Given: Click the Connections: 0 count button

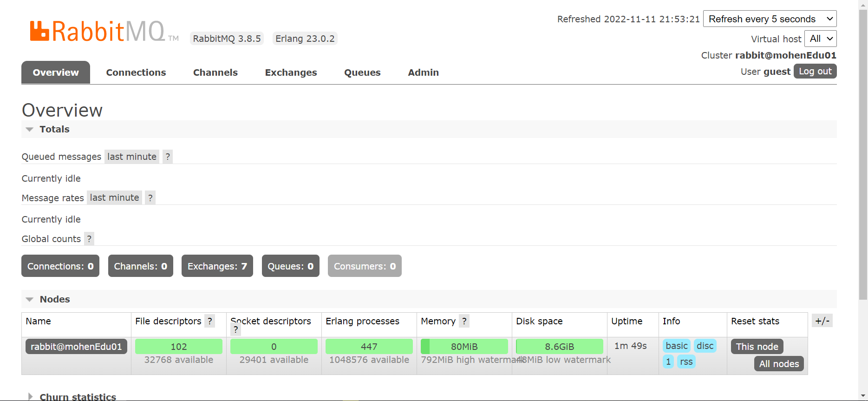Looking at the screenshot, I should [60, 266].
